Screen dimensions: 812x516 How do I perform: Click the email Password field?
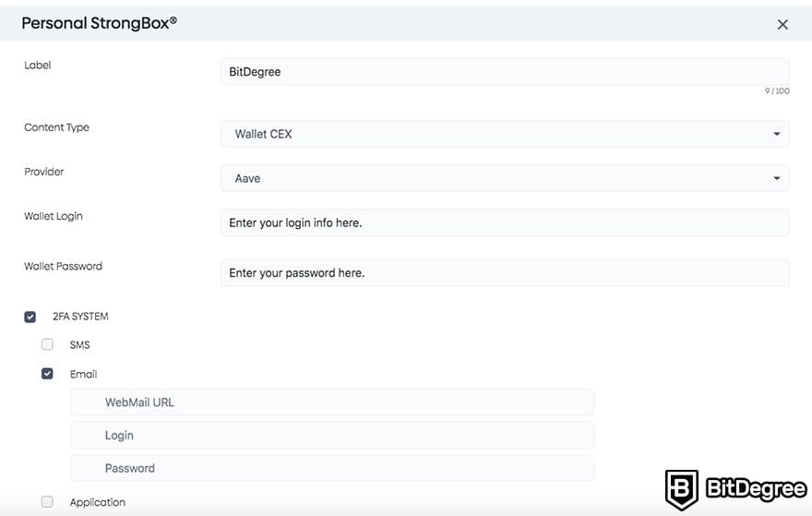[332, 468]
